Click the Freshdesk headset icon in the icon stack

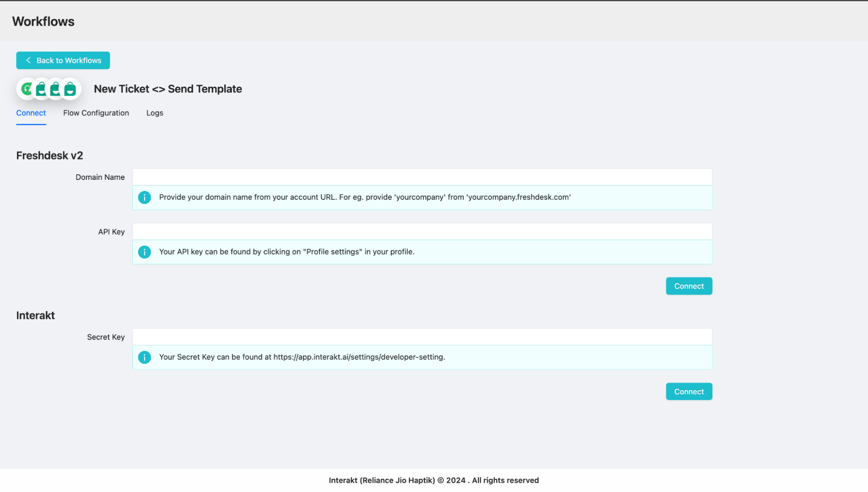[27, 89]
